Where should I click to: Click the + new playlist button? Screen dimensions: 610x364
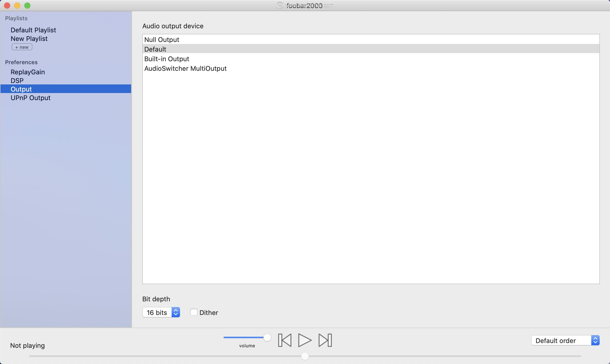(22, 47)
